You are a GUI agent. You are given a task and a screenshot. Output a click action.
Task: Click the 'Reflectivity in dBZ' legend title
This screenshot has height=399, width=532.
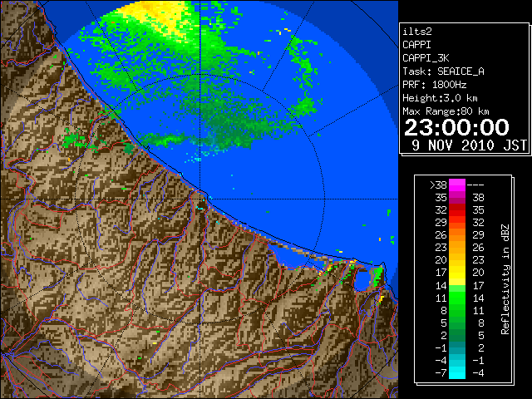click(x=505, y=279)
